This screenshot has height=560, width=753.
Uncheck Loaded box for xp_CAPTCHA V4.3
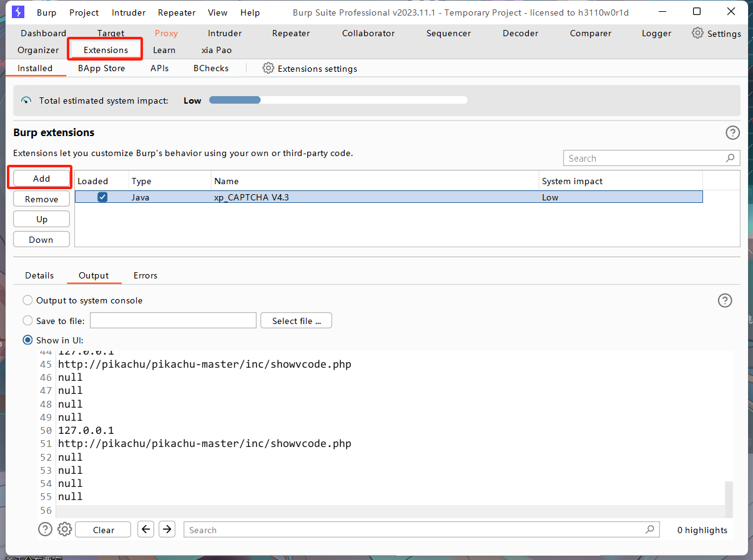coord(102,197)
